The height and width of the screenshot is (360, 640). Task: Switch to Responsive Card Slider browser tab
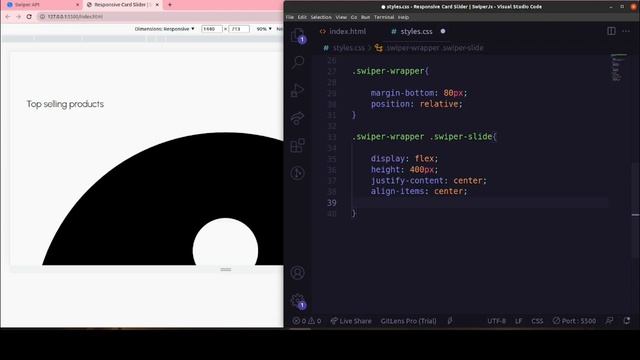tap(121, 5)
